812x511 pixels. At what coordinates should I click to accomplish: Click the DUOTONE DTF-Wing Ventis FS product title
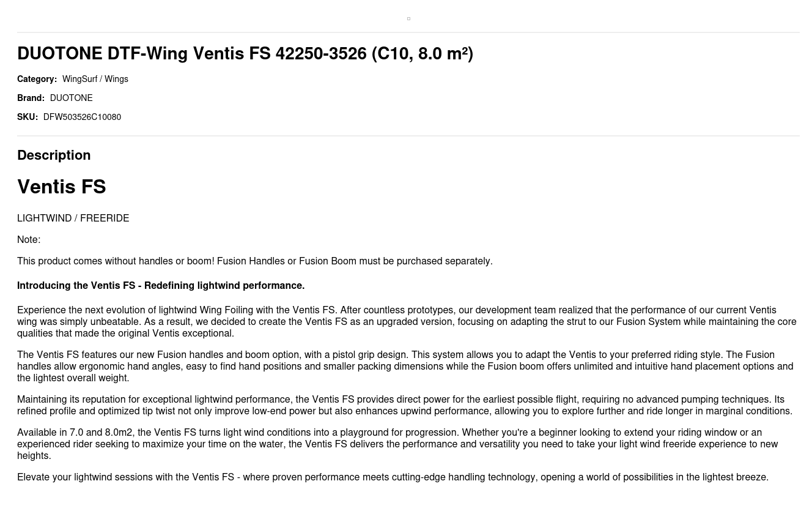245,54
